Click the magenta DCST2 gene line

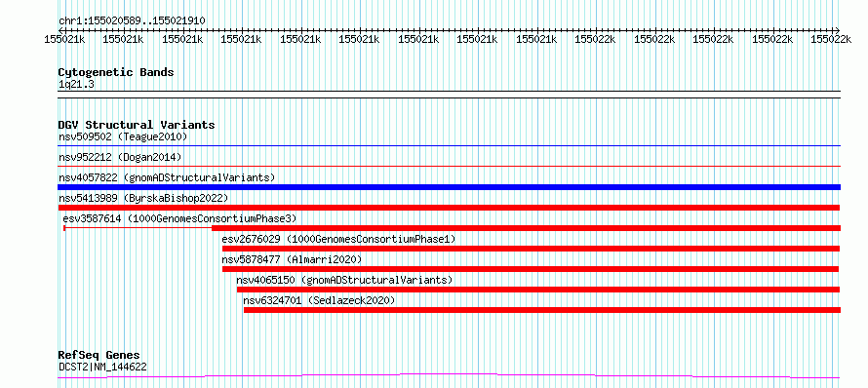point(449,376)
